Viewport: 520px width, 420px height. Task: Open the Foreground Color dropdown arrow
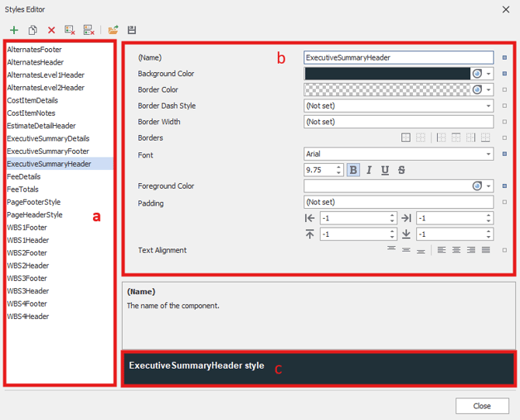488,186
